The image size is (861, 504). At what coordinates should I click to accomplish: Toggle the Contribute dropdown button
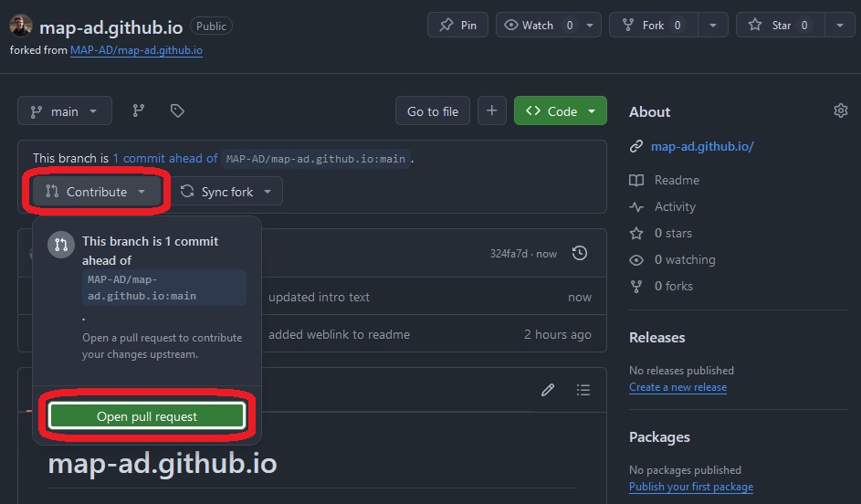96,192
